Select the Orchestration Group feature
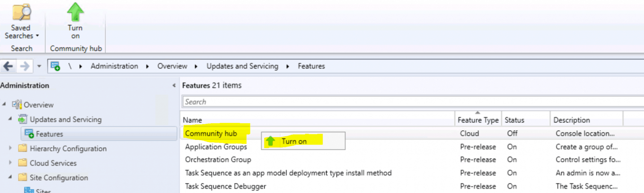644x193 pixels. pyautogui.click(x=218, y=160)
